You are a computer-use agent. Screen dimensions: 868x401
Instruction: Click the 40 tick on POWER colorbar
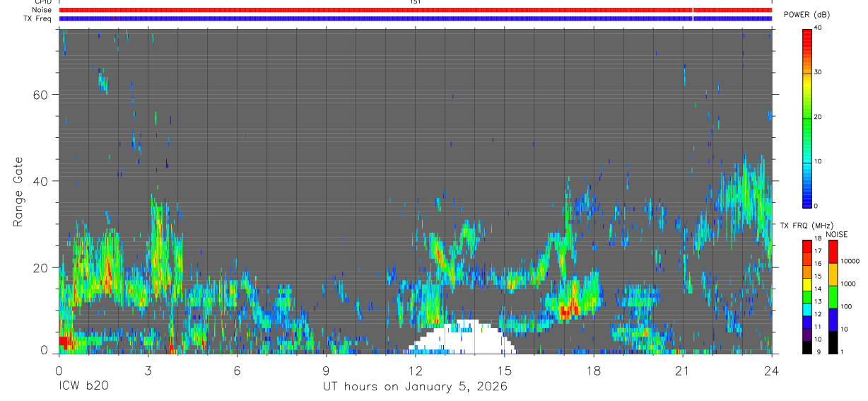click(818, 28)
